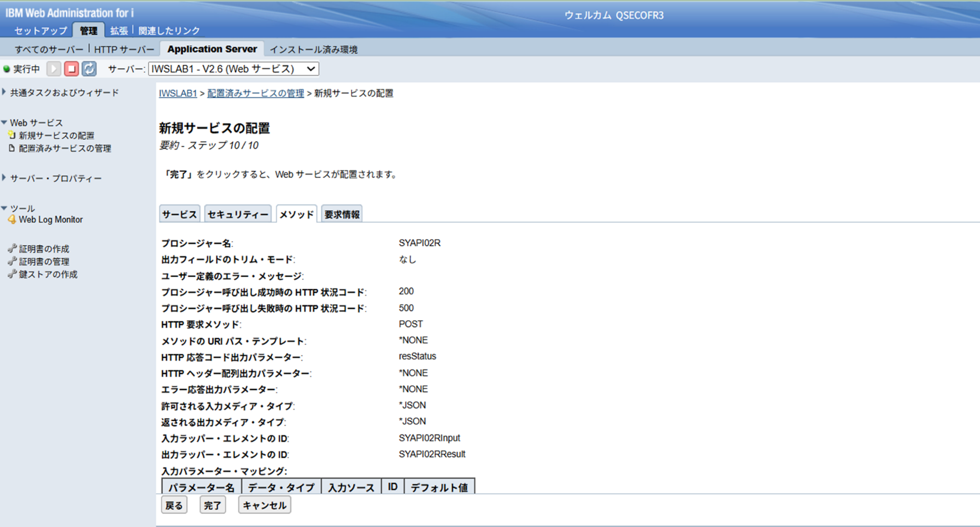Open the セットアップ top menu

click(40, 31)
